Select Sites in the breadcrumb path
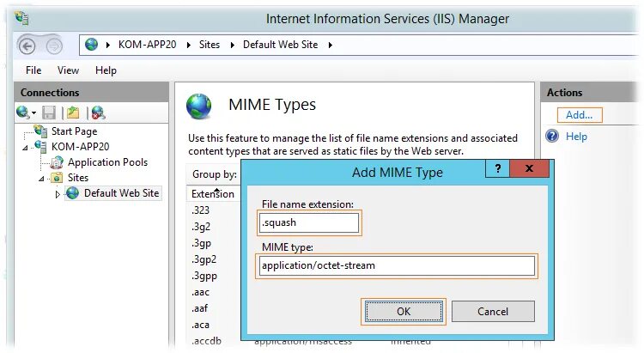This screenshot has width=644, height=353. pyautogui.click(x=210, y=45)
